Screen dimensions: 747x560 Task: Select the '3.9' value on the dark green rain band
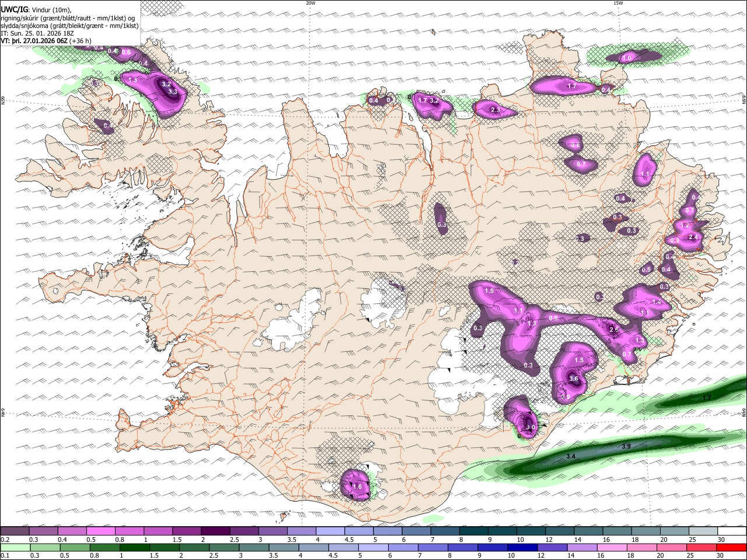coord(626,446)
